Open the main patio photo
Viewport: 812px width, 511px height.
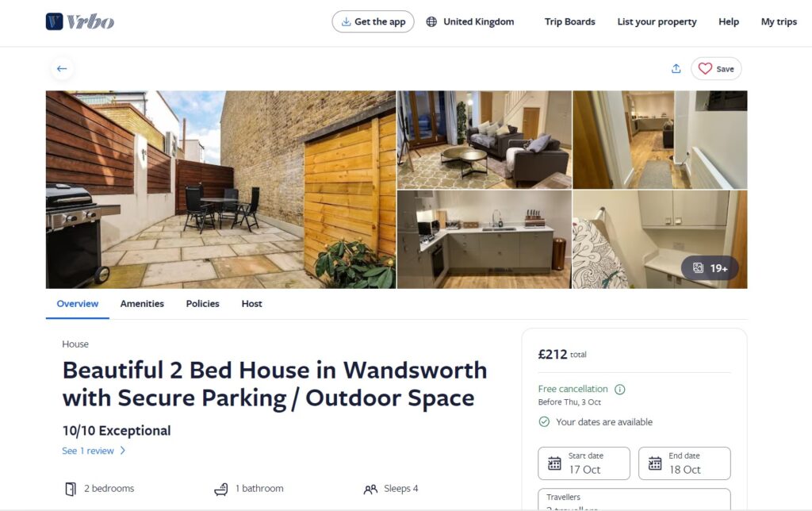point(220,190)
